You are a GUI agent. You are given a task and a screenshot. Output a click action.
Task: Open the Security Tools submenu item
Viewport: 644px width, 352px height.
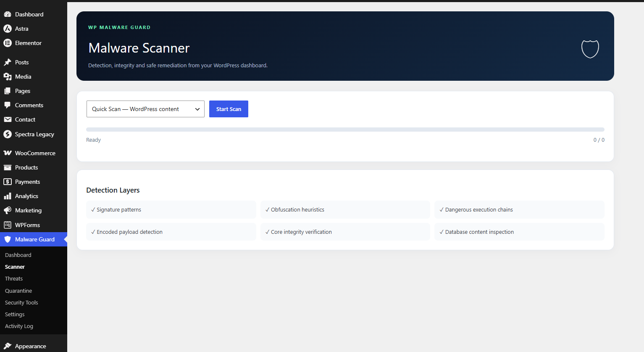pyautogui.click(x=21, y=302)
